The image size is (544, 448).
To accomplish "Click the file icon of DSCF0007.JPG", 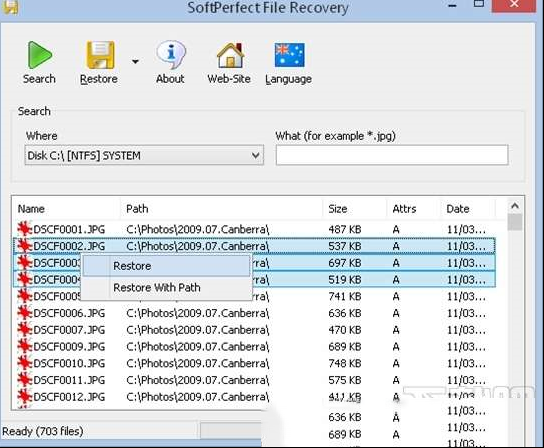I will pos(25,329).
